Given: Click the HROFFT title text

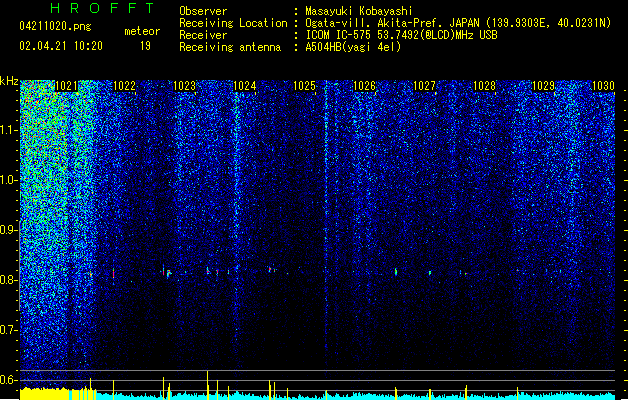Looking at the screenshot, I should pos(102,8).
